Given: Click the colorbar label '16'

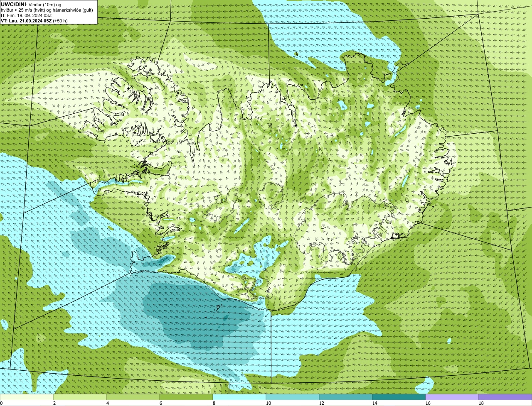Looking at the screenshot, I should pos(428,403).
